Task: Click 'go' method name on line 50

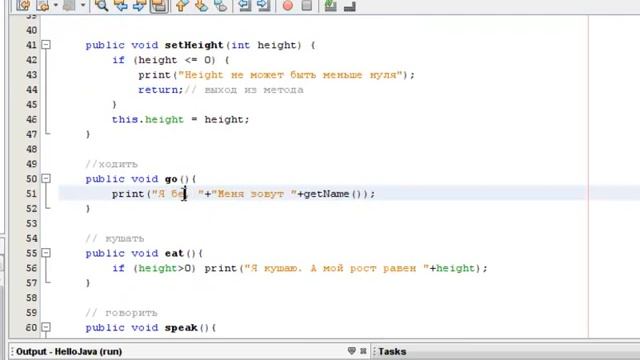Action: click(171, 179)
